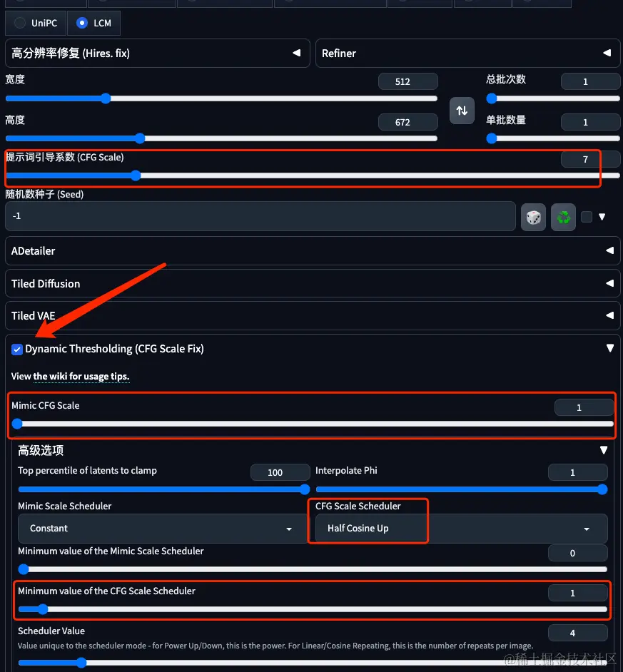Open the Mimic Scale Scheduler dropdown
Image resolution: width=623 pixels, height=672 pixels.
coord(161,529)
